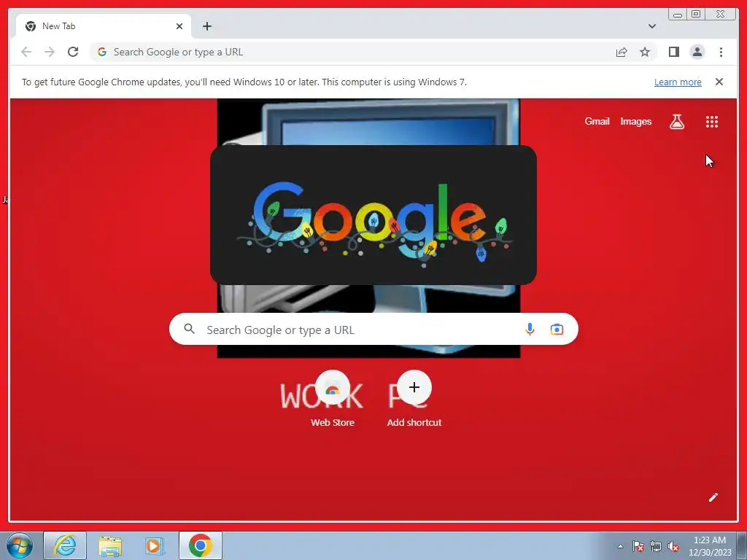The width and height of the screenshot is (747, 560).
Task: Search by image with the camera icon
Action: (557, 329)
